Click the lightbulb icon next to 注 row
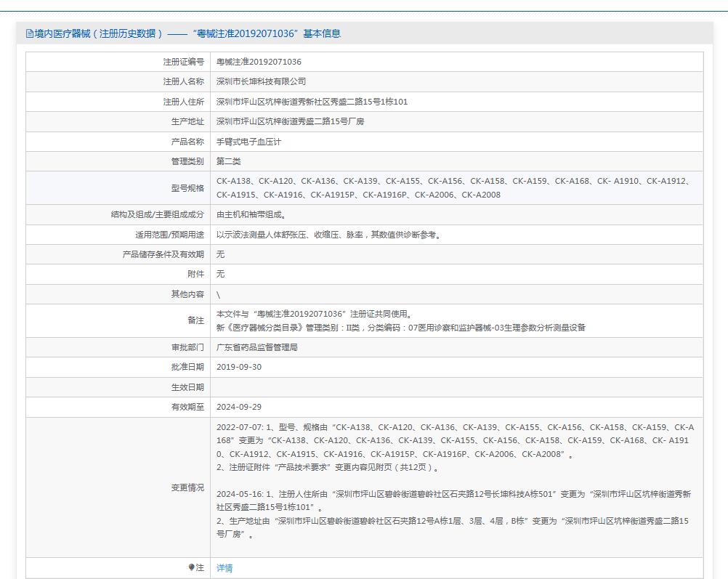 click(x=190, y=567)
